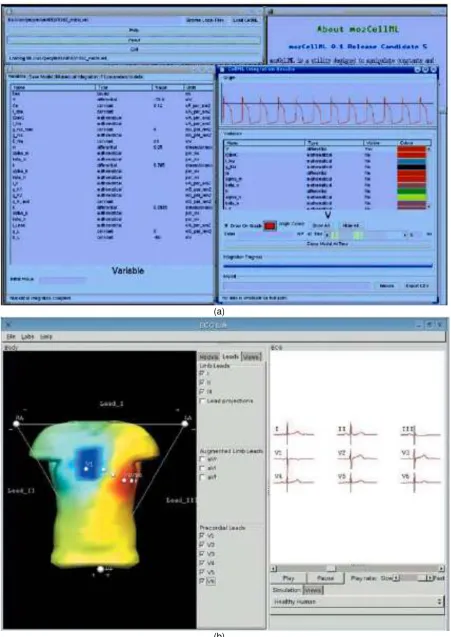
Task: Open the Help menu in ECG Lab
Action: [46, 336]
